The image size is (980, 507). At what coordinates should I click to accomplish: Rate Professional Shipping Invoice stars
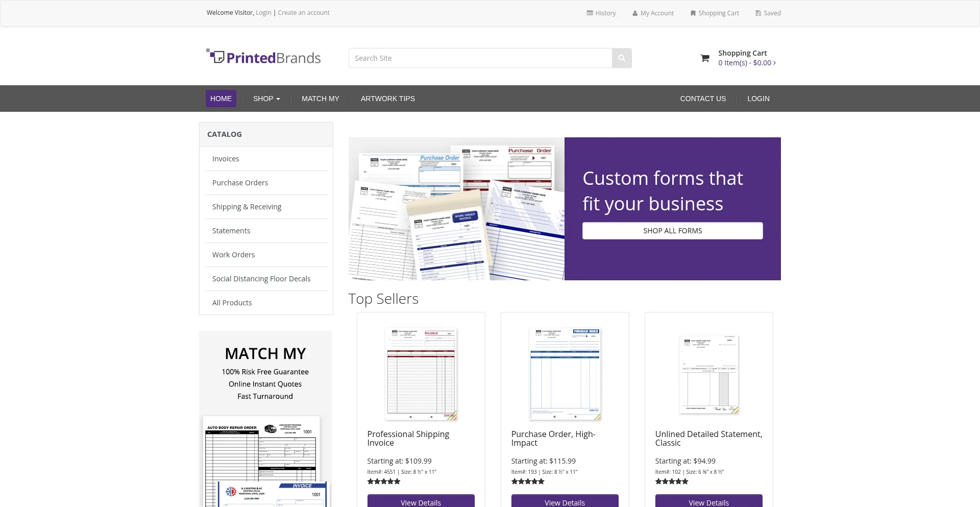pyautogui.click(x=384, y=481)
